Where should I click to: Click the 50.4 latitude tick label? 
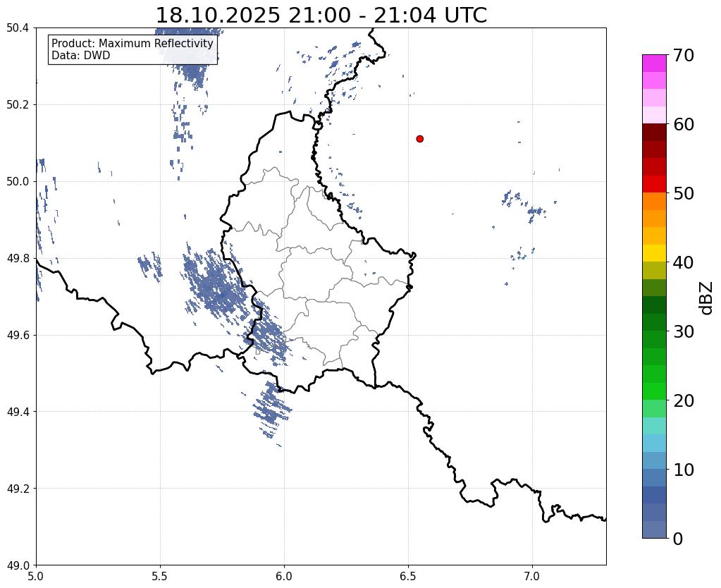point(18,28)
